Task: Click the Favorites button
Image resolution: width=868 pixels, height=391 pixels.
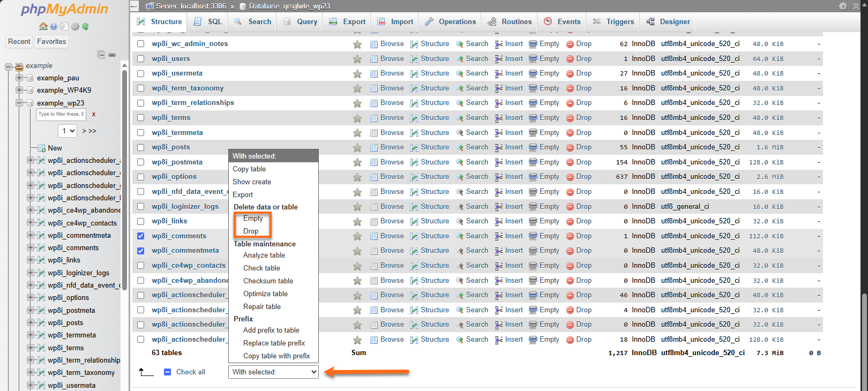Action: point(51,42)
